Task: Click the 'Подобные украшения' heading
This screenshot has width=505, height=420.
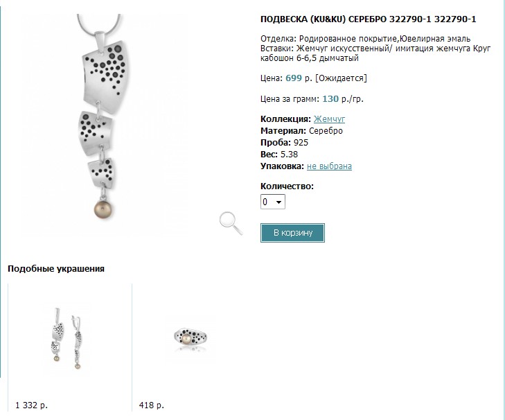Action: click(x=55, y=269)
